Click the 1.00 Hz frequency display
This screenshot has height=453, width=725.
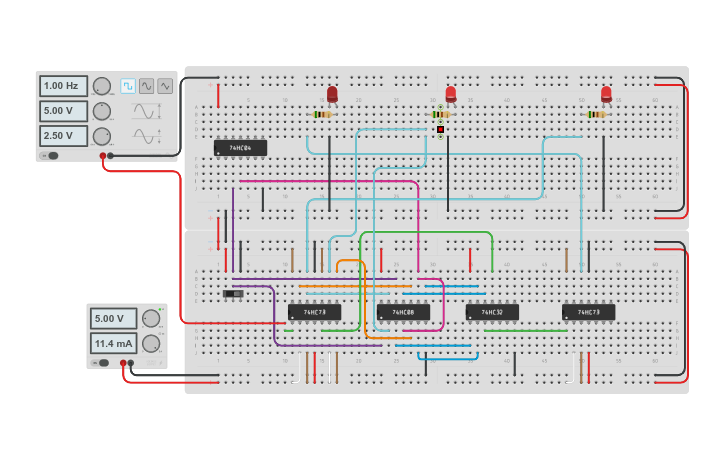[64, 87]
